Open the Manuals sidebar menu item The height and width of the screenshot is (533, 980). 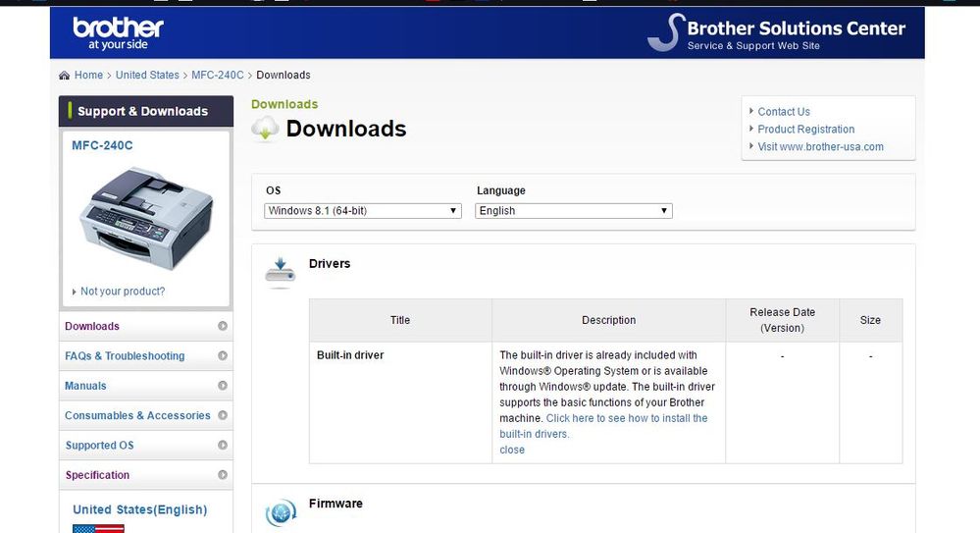click(x=86, y=386)
